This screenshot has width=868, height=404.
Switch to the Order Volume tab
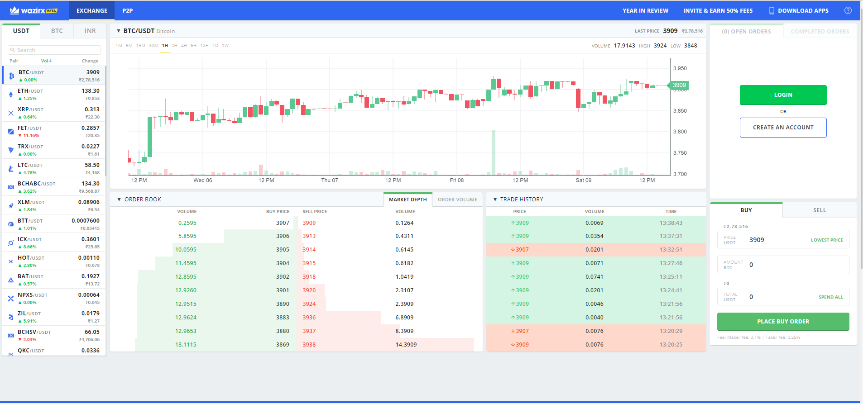[x=457, y=200]
